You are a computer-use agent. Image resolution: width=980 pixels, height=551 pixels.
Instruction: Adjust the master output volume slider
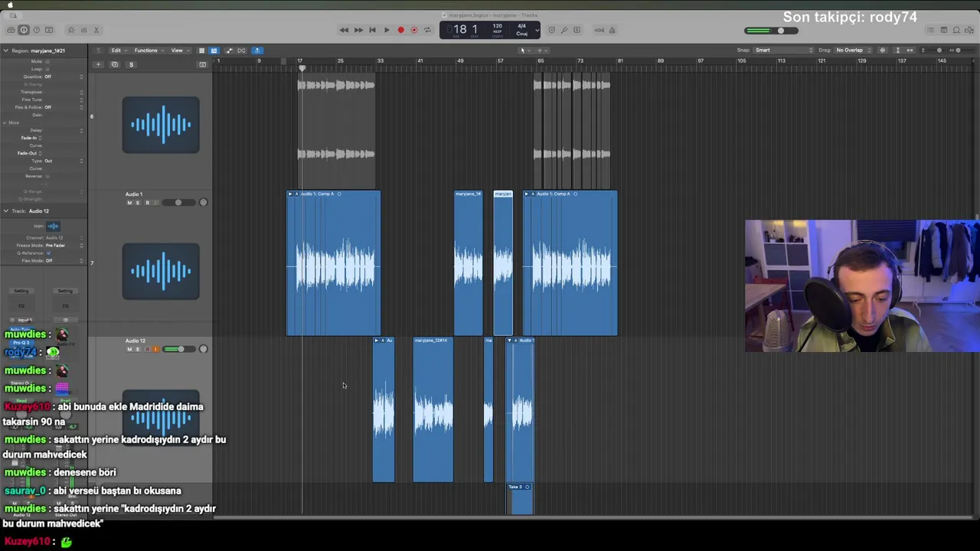[x=772, y=31]
